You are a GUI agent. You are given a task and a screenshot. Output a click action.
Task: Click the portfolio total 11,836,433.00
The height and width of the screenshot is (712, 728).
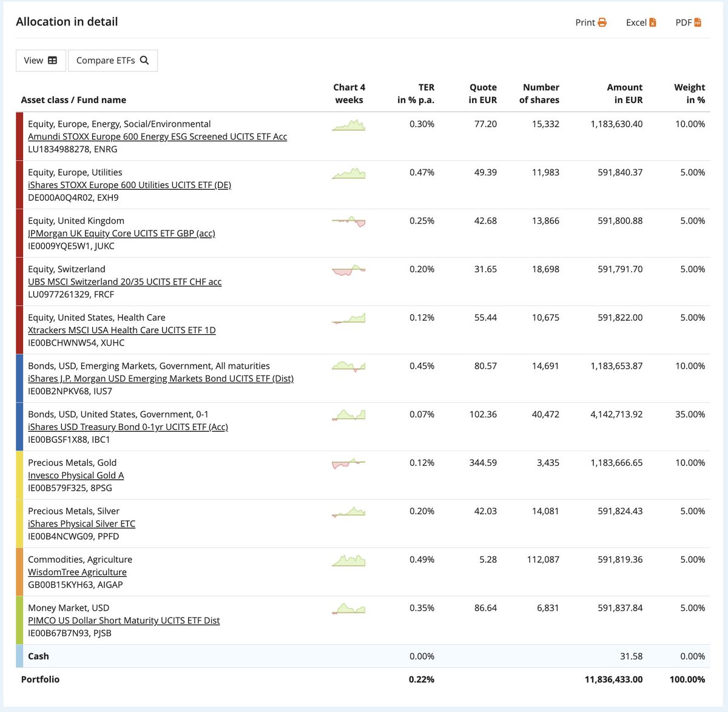pos(613,680)
